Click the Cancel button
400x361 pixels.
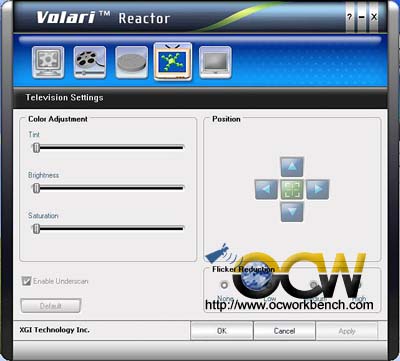pyautogui.click(x=284, y=331)
